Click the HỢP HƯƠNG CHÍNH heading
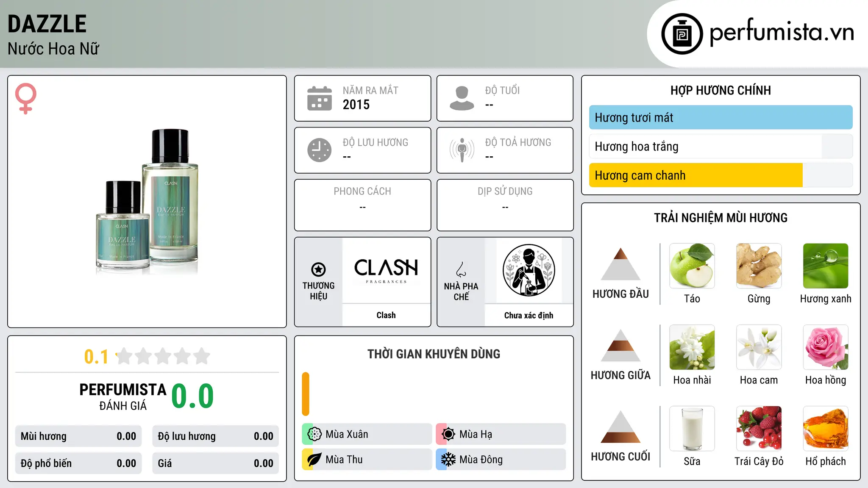 point(721,90)
